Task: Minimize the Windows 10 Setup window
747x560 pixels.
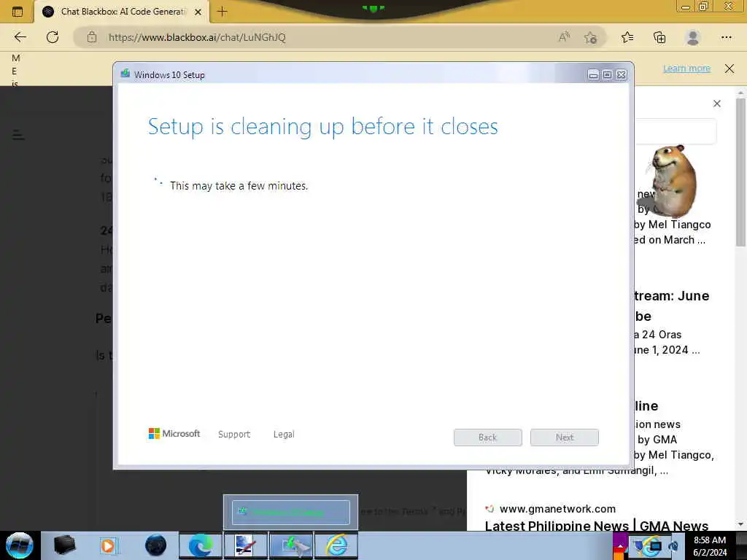Action: [x=593, y=75]
